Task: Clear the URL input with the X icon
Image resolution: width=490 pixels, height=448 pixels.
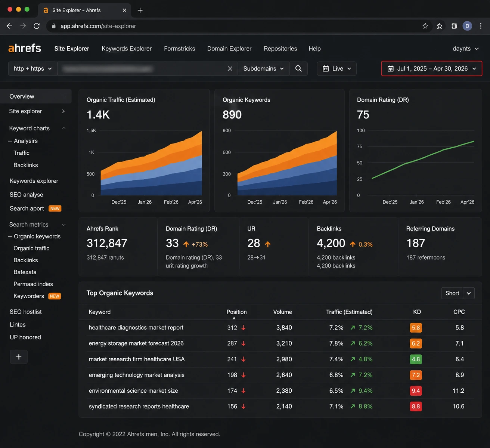Action: click(230, 69)
